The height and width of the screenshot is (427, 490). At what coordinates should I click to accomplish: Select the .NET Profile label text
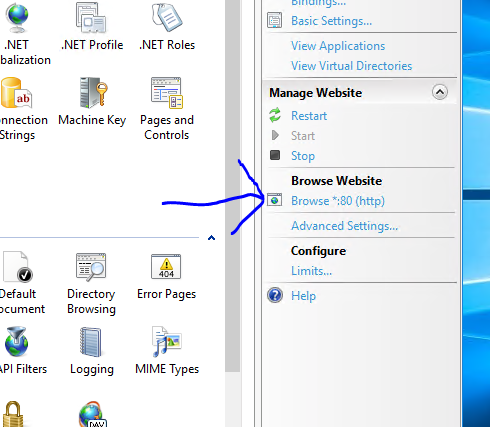(x=92, y=45)
